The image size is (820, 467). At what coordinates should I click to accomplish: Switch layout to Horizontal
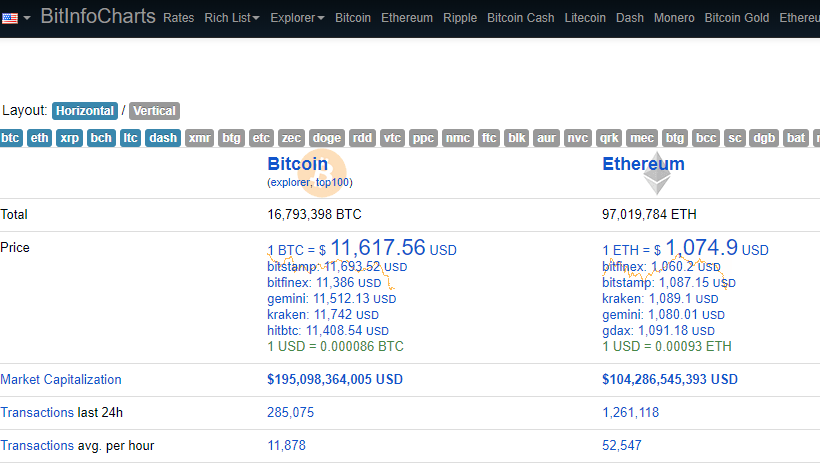coord(85,111)
